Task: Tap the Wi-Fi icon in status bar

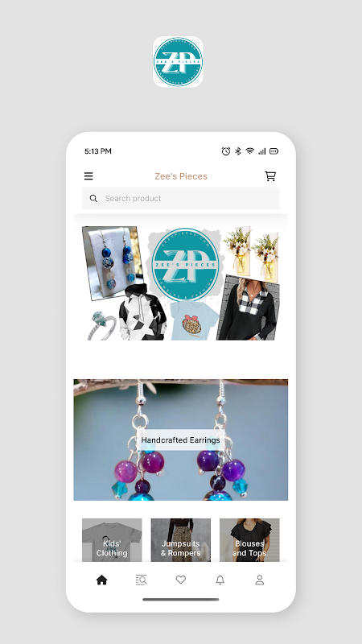Action: (x=249, y=151)
